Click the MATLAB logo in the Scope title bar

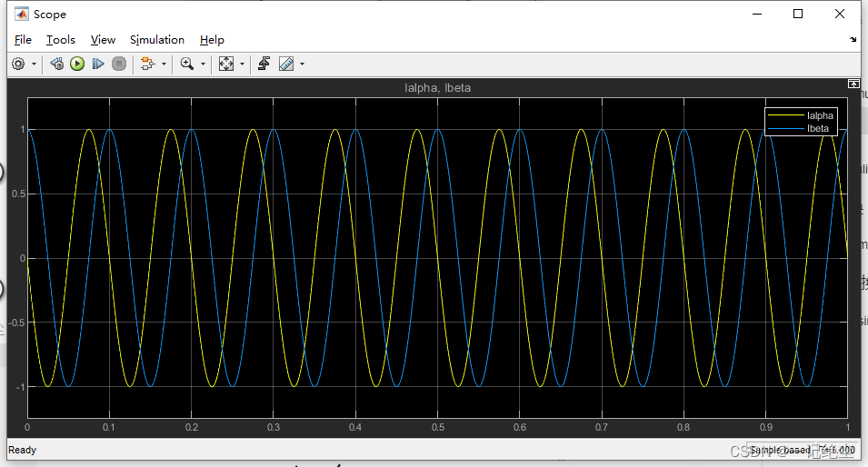click(x=21, y=14)
